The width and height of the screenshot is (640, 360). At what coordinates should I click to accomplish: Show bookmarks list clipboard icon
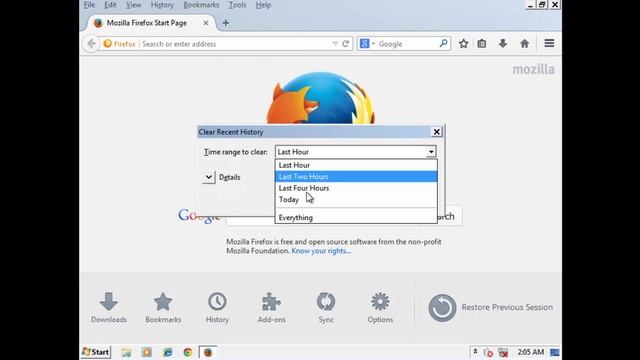point(482,43)
